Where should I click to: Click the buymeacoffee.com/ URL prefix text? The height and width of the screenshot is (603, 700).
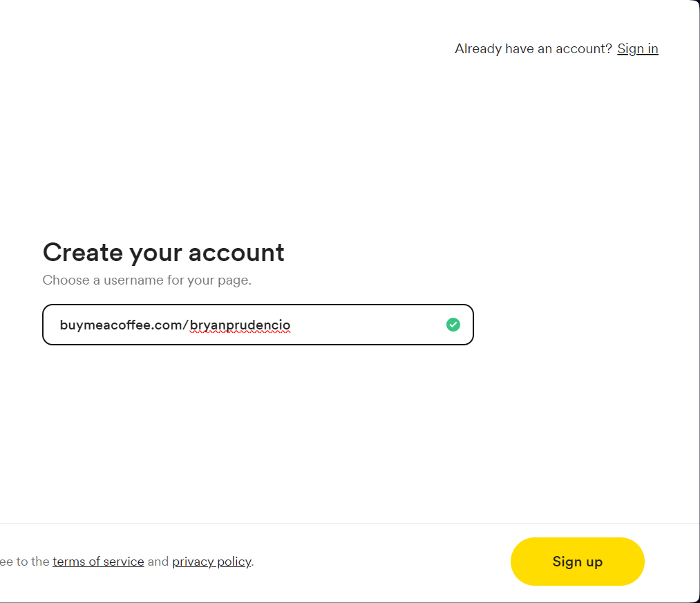[x=124, y=325]
